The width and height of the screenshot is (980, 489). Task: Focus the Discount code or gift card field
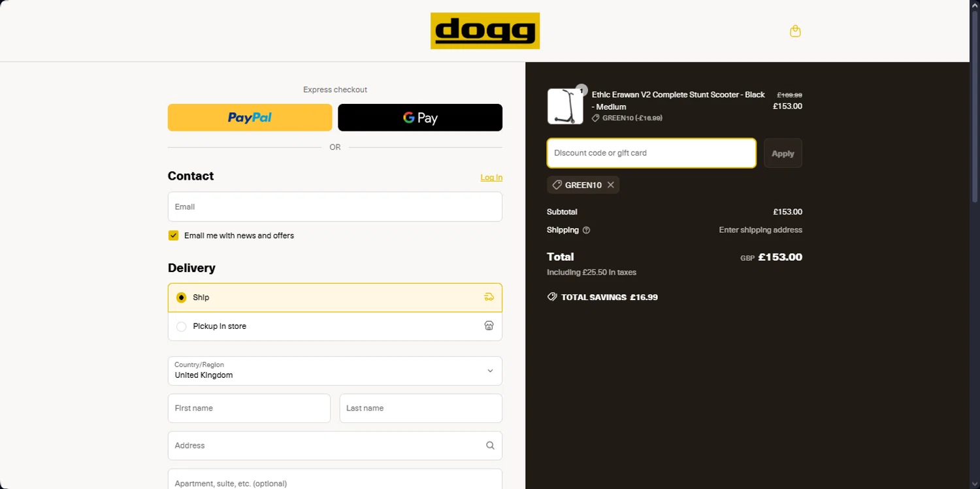tap(651, 153)
